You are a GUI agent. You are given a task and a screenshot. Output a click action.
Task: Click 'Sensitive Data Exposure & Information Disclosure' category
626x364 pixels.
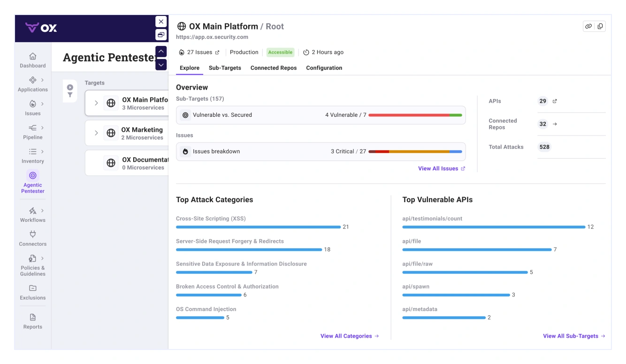[241, 264]
